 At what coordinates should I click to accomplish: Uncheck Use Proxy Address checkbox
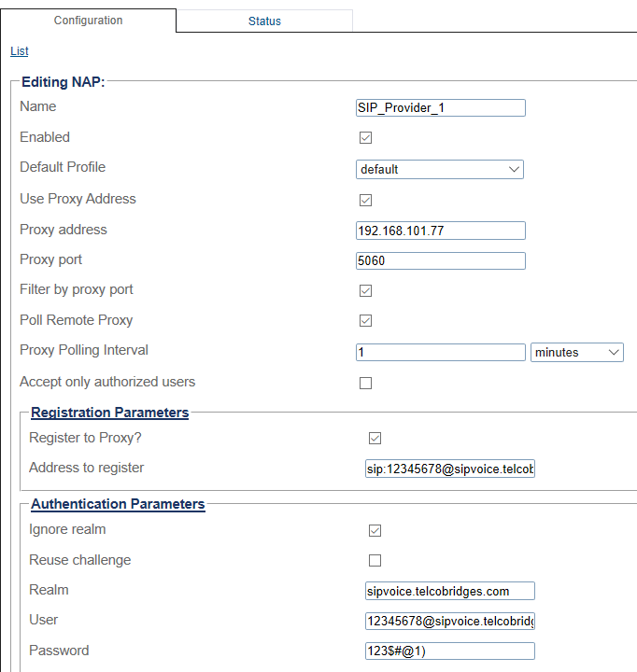pos(365,200)
